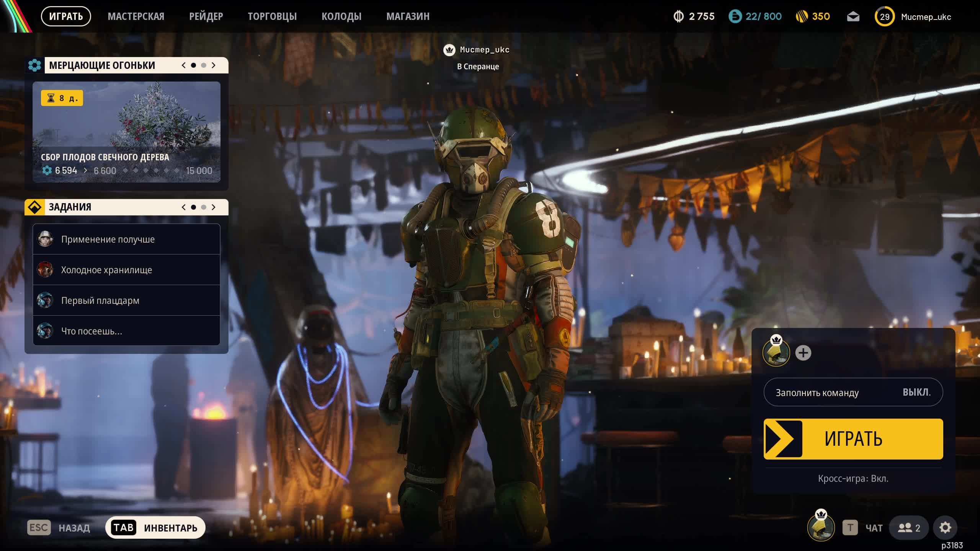Go to previous page of Задания panel
The height and width of the screenshot is (551, 980).
pyautogui.click(x=184, y=207)
